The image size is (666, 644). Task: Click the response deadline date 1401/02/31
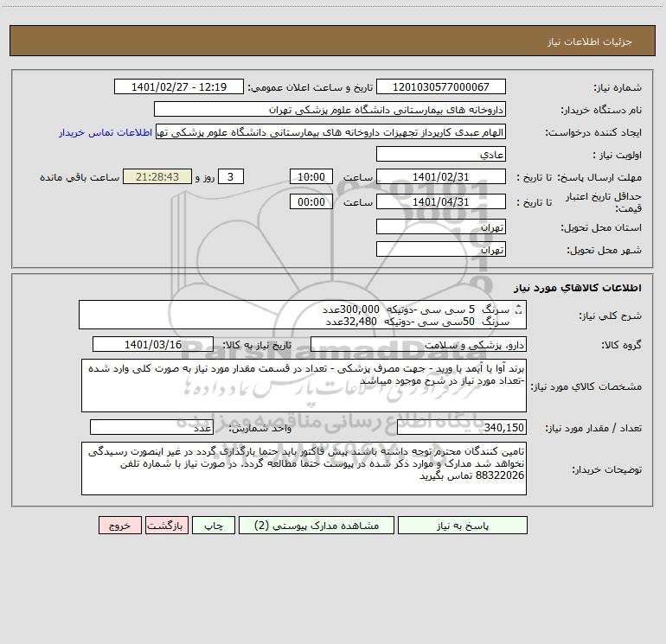(441, 176)
